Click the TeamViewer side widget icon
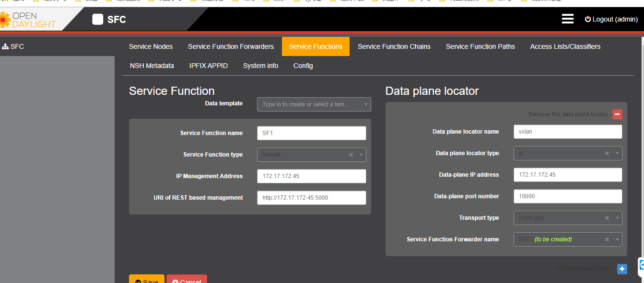Screen dimensions: 644x283 coord(641,265)
